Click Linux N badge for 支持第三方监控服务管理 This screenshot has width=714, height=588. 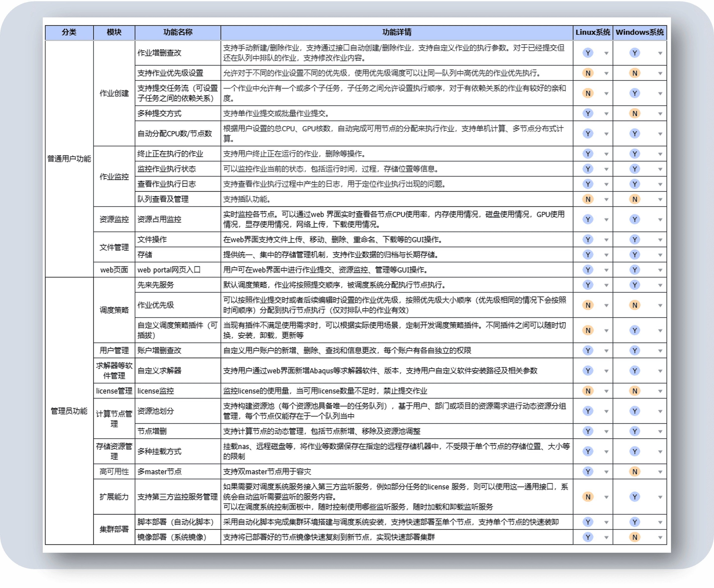pyautogui.click(x=588, y=497)
